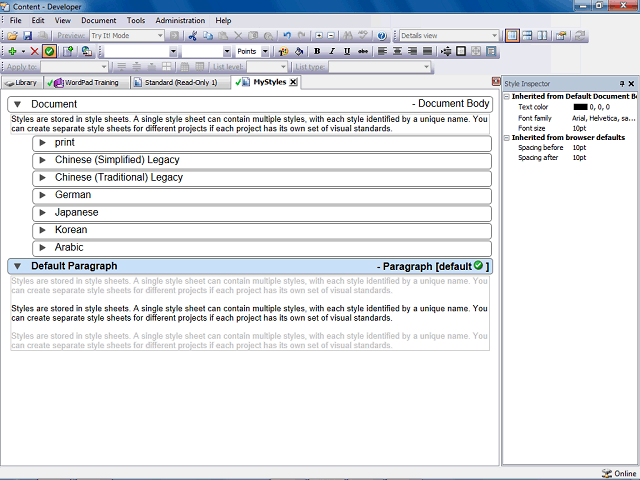Close the Style Inspector panel

pyautogui.click(x=631, y=84)
